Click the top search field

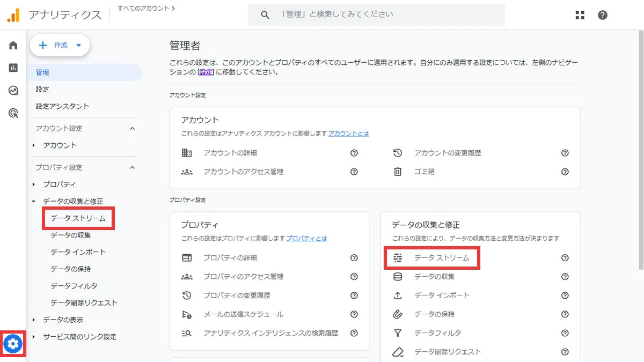(x=376, y=14)
